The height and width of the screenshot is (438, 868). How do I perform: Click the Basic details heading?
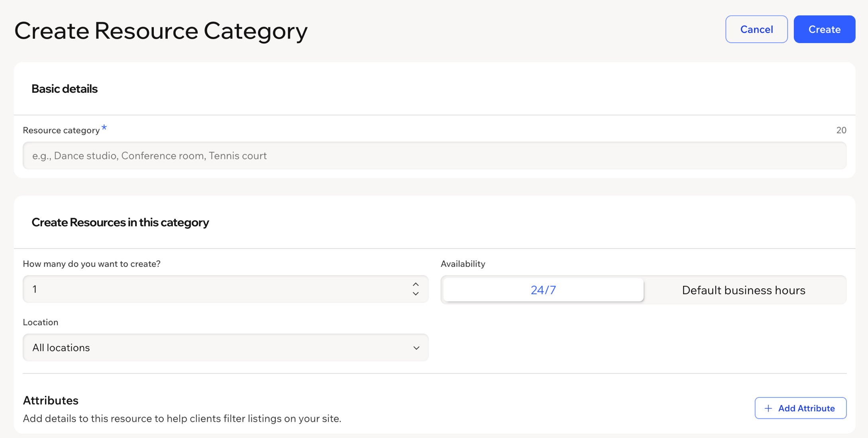point(65,89)
